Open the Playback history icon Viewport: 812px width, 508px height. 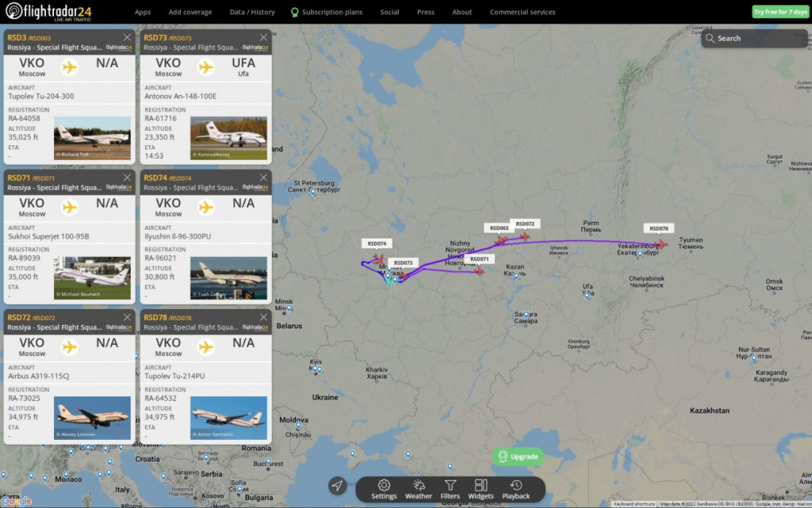[x=515, y=490]
